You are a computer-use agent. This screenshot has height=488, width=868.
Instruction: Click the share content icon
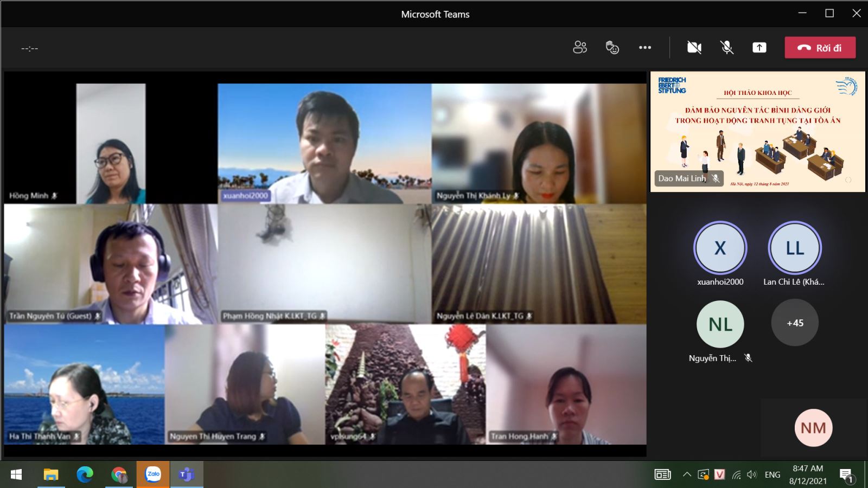(x=759, y=48)
